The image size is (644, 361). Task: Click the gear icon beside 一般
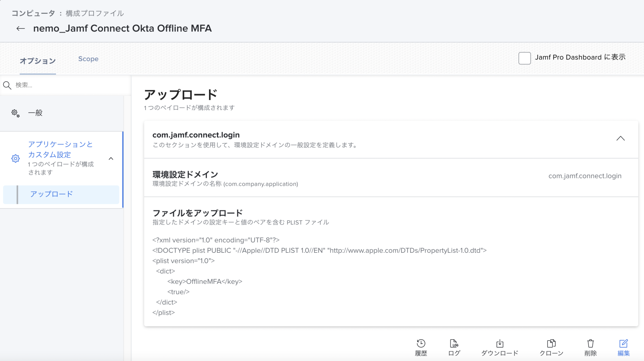(x=15, y=113)
